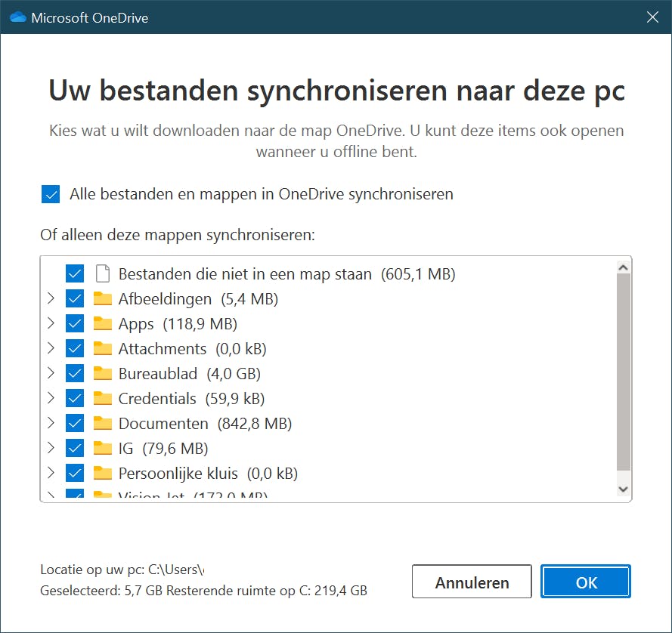The height and width of the screenshot is (633, 672).
Task: Click the Apps folder icon
Action: point(103,324)
